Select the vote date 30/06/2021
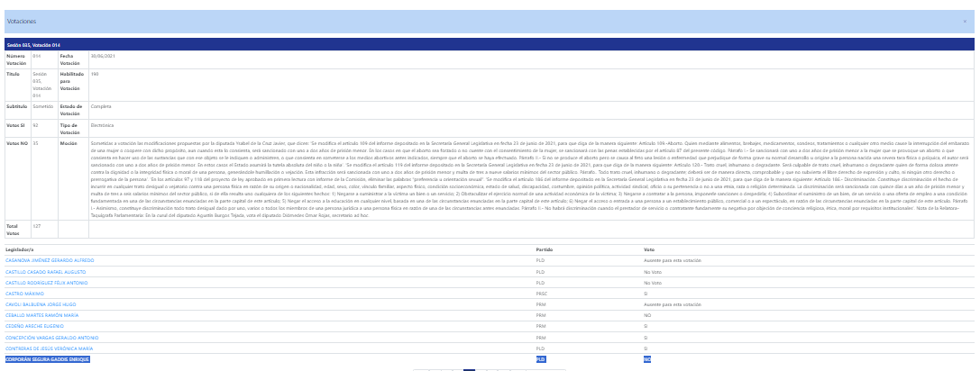The width and height of the screenshot is (980, 371). pos(103,56)
